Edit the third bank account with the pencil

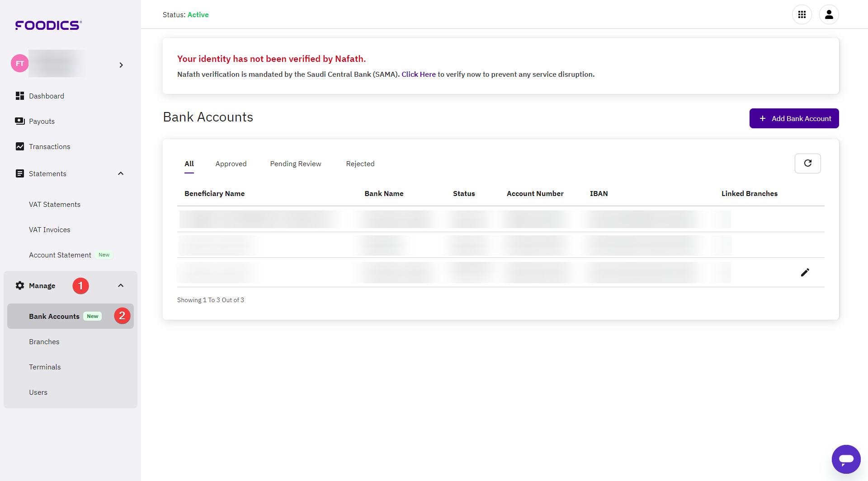click(x=805, y=272)
